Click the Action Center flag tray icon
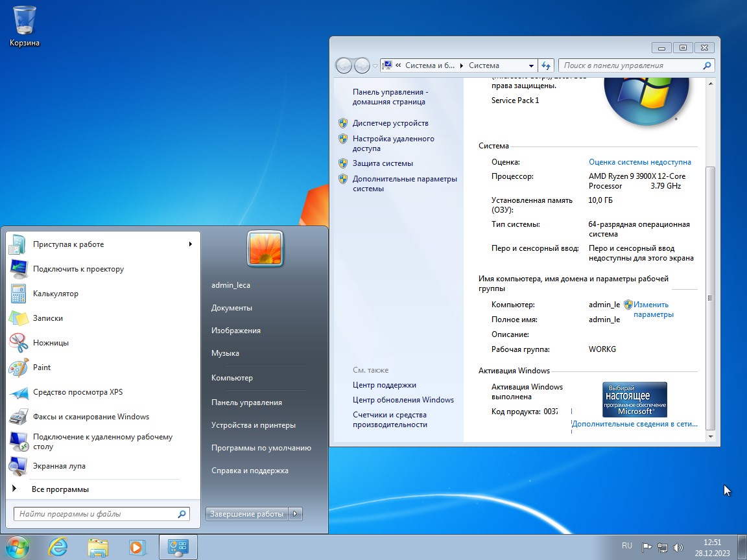This screenshot has width=747, height=560. pos(646,548)
